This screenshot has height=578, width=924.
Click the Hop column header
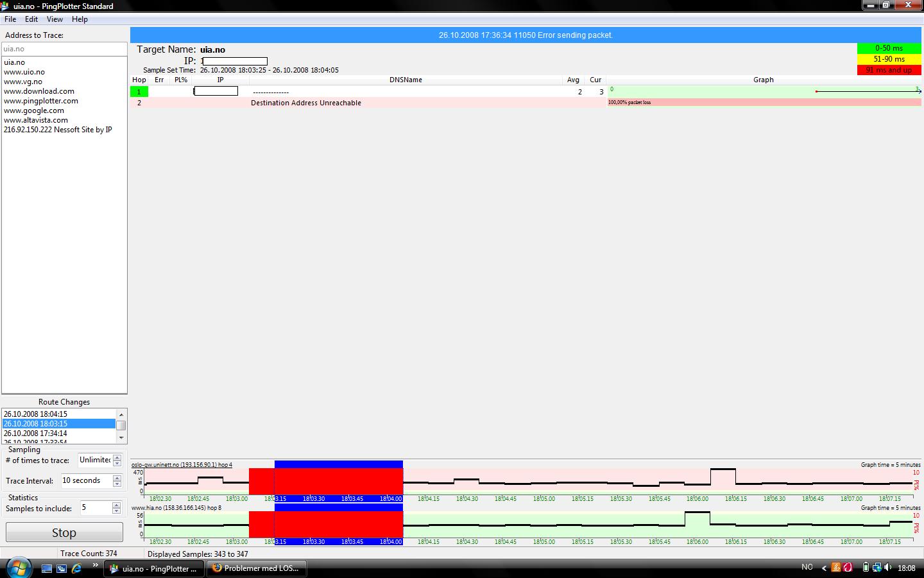[139, 80]
